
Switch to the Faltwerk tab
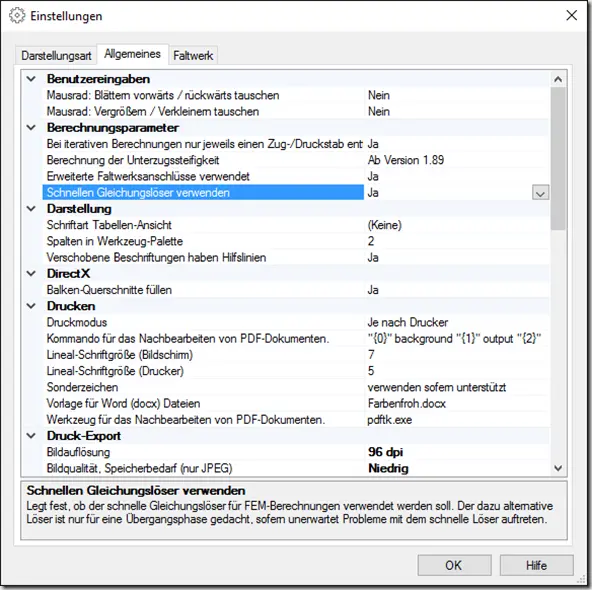point(193,55)
